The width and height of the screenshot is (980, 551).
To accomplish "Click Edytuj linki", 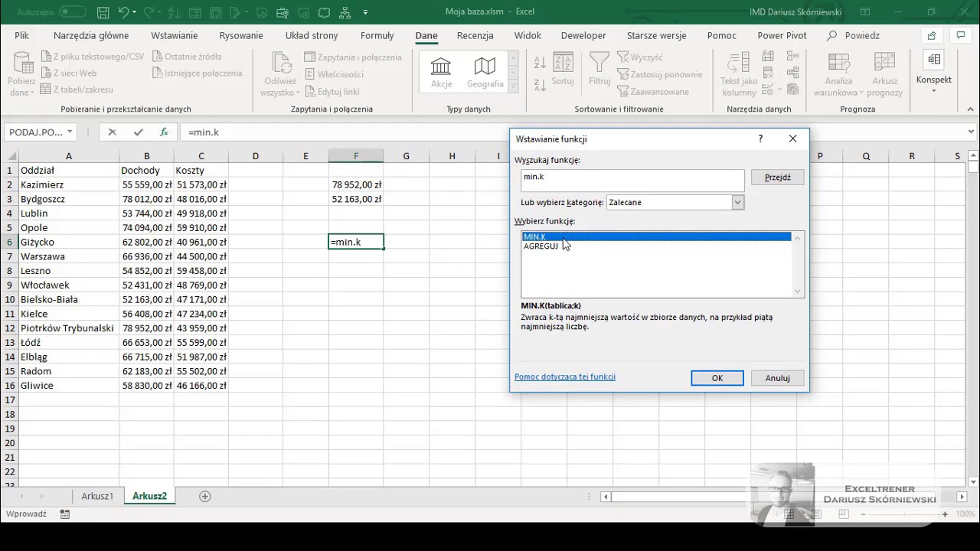I will click(x=332, y=92).
